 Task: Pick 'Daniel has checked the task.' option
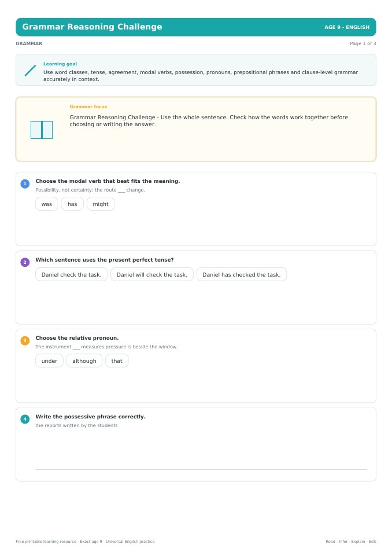pyautogui.click(x=242, y=275)
